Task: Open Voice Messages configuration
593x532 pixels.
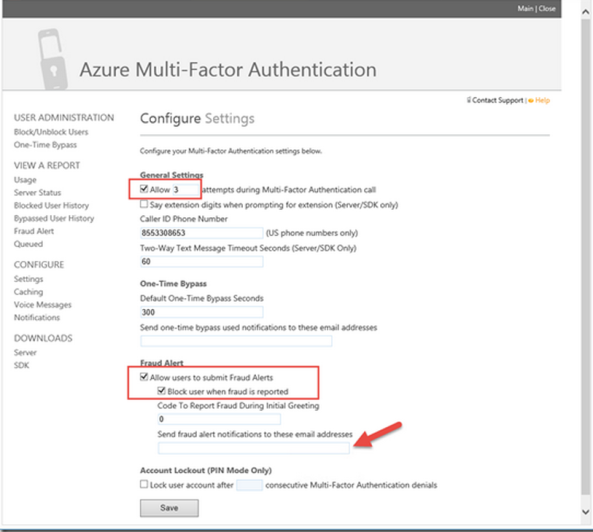Action: (x=43, y=305)
